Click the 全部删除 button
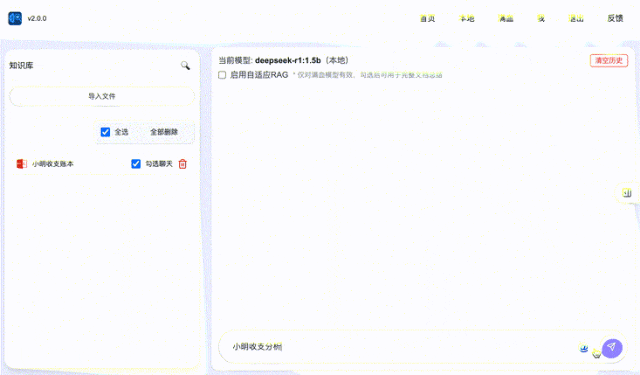 pos(164,132)
